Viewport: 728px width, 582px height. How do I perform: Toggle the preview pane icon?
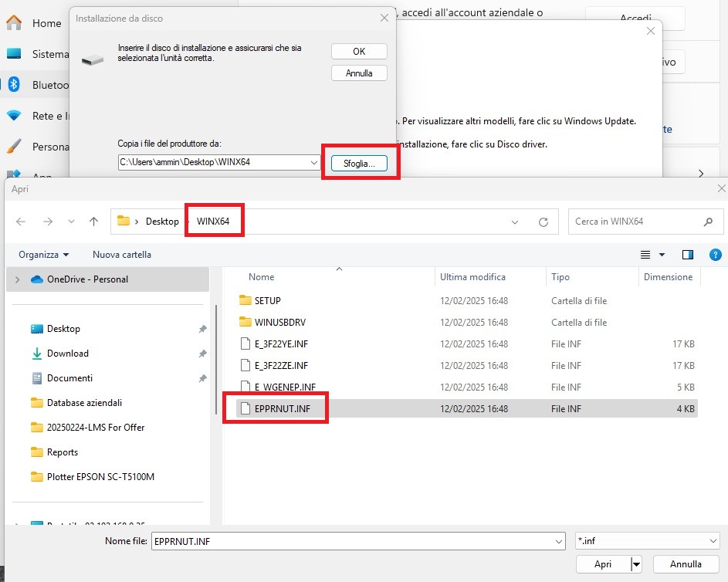coord(687,254)
